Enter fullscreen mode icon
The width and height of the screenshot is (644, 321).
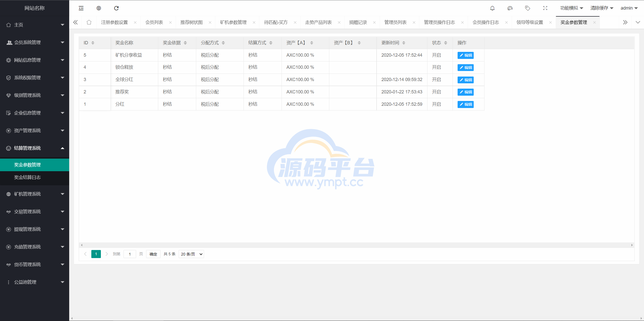point(545,8)
